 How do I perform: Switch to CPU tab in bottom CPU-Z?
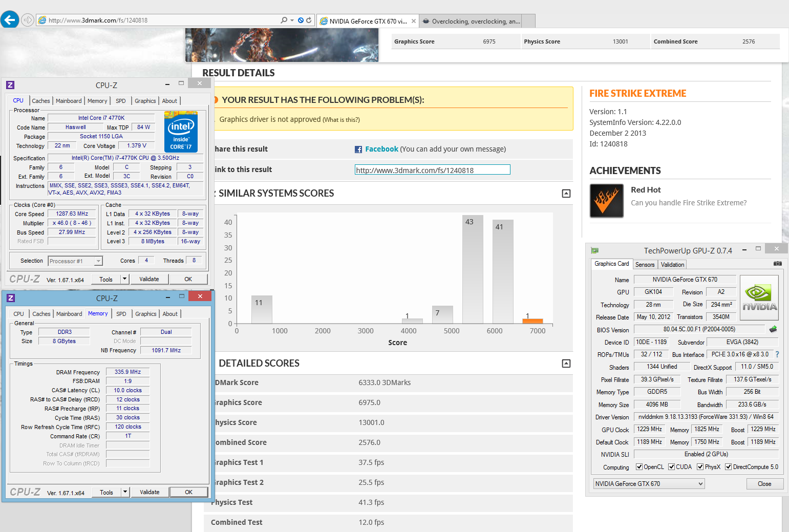click(x=18, y=314)
